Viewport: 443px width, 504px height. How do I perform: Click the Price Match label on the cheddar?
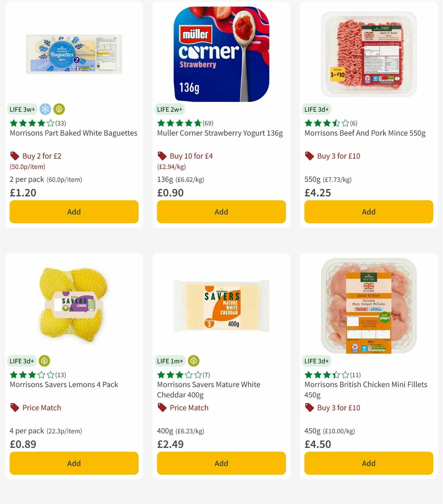coord(189,407)
